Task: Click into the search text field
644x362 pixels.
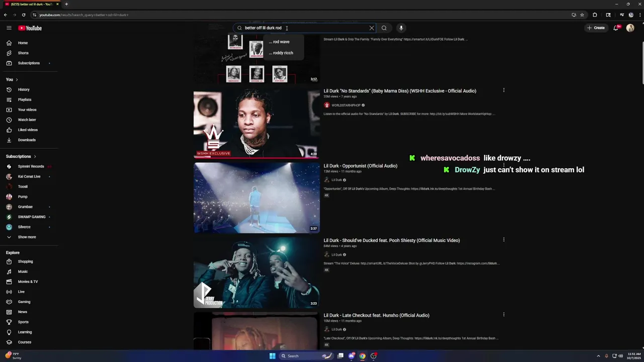Action: tap(304, 28)
